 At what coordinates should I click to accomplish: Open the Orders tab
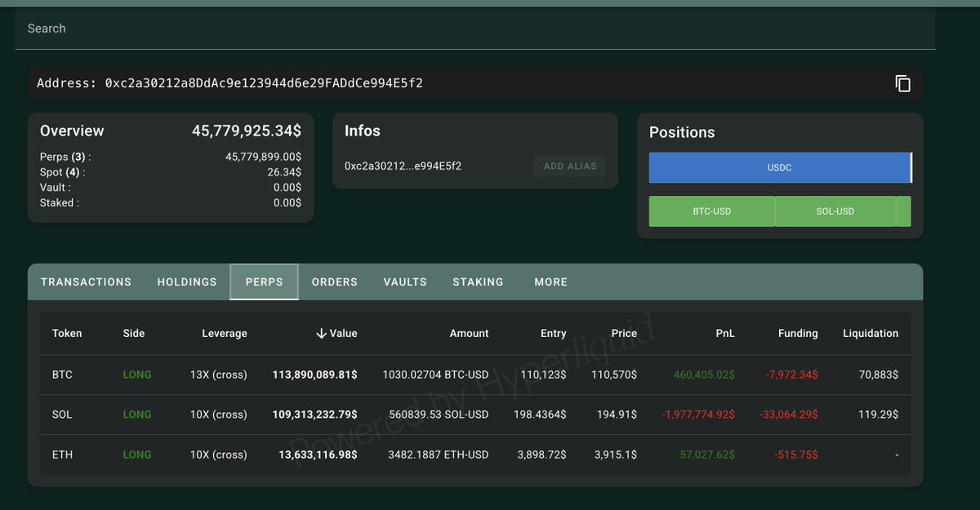[x=335, y=282]
